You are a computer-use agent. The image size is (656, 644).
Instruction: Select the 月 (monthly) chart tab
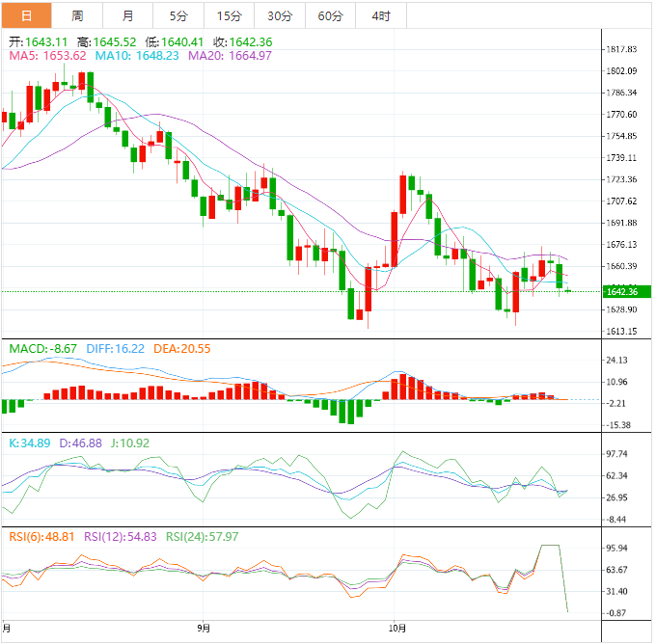pyautogui.click(x=128, y=15)
